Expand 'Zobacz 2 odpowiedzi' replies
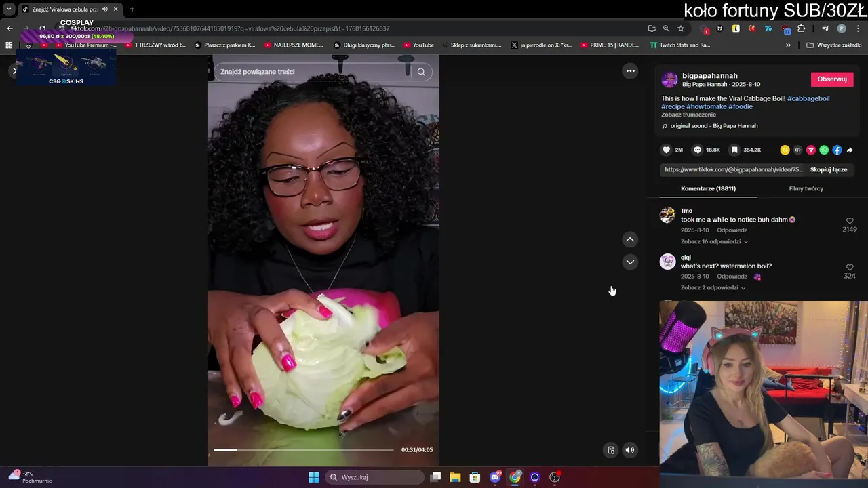 coord(713,288)
